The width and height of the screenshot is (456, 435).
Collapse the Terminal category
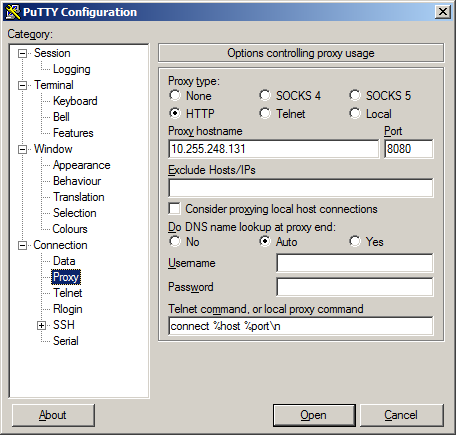click(22, 85)
